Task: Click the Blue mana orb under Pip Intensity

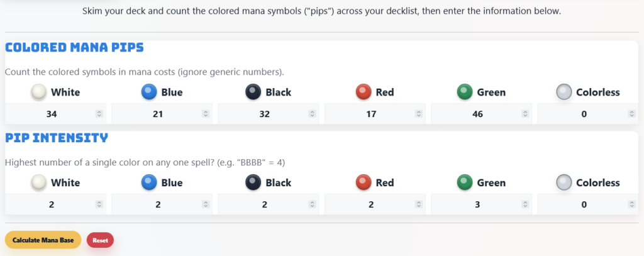Action: pos(149,183)
